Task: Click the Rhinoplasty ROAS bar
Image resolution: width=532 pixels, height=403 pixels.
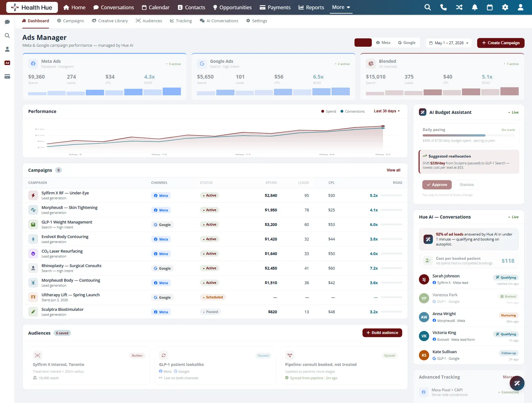Action: (391, 268)
